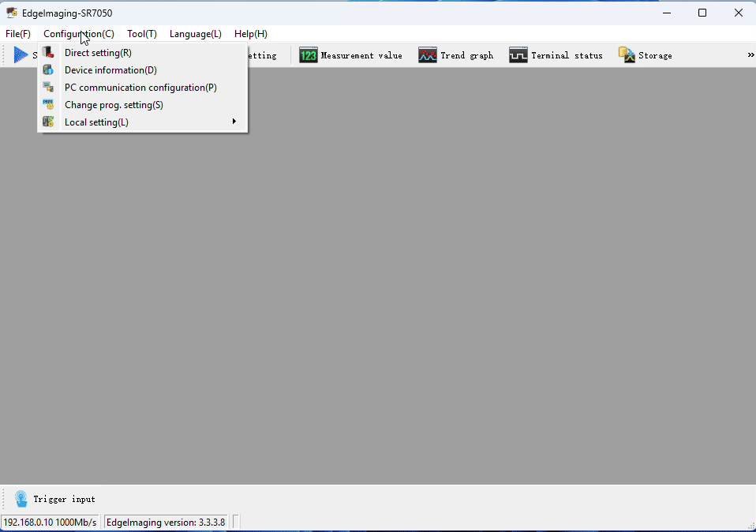The height and width of the screenshot is (532, 756).
Task: Select Direct setting(R) menu entry
Action: tap(143, 53)
